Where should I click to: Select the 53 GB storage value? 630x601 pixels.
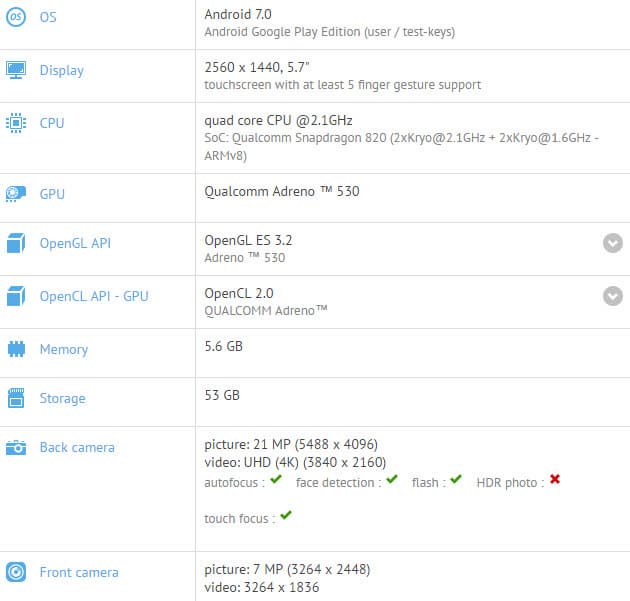click(x=222, y=395)
